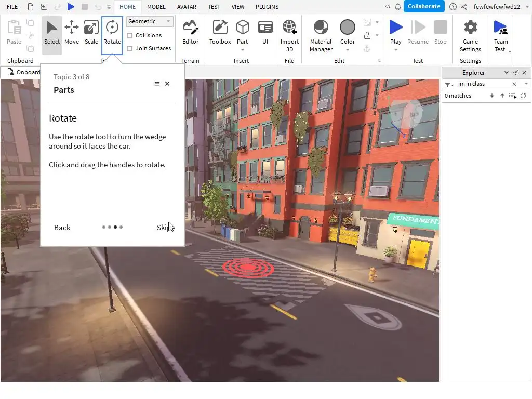Open the account dropdown beside fewfewfewfwd22
This screenshot has height=399, width=532.
[x=527, y=7]
